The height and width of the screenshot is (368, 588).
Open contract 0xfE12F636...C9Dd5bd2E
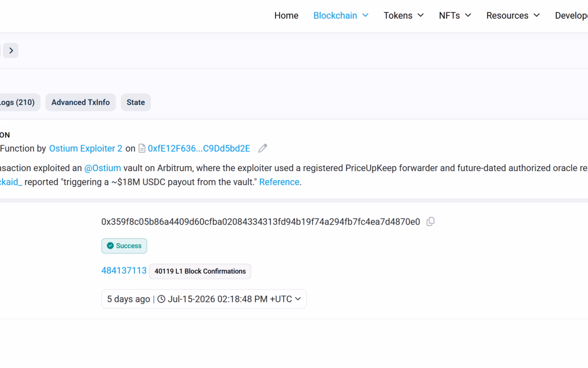[199, 148]
